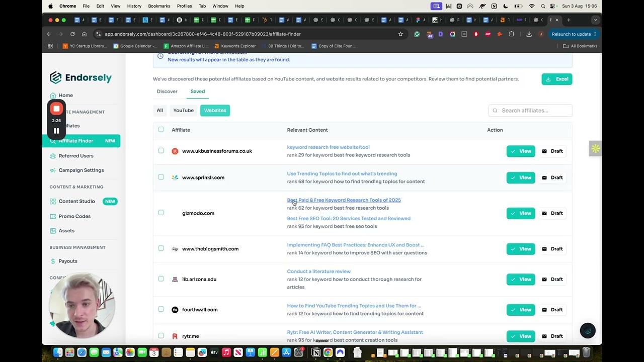Viewport: 644px width, 362px height.
Task: Check the fourthwall.com row checkbox
Action: click(x=161, y=309)
